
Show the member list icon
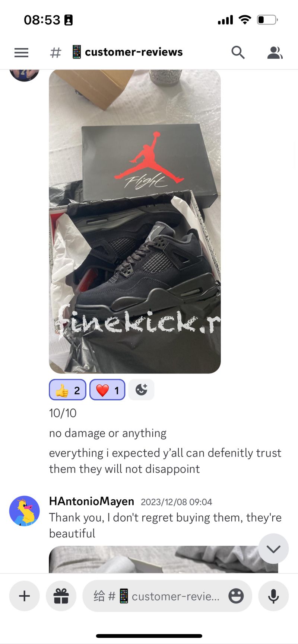(x=275, y=52)
